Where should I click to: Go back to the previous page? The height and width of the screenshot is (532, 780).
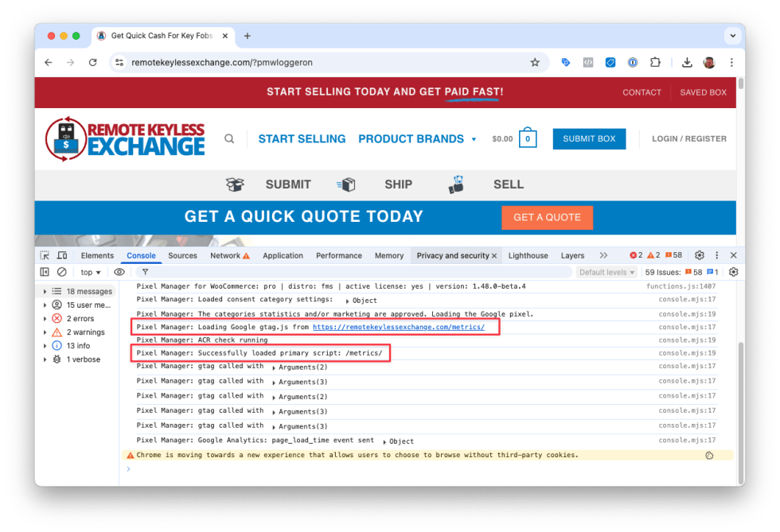pos(49,63)
